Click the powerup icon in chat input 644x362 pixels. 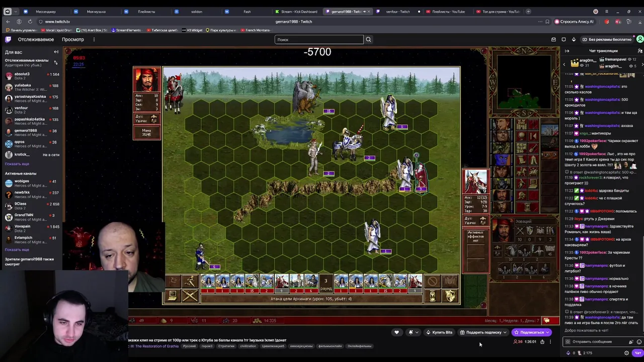coord(631,342)
